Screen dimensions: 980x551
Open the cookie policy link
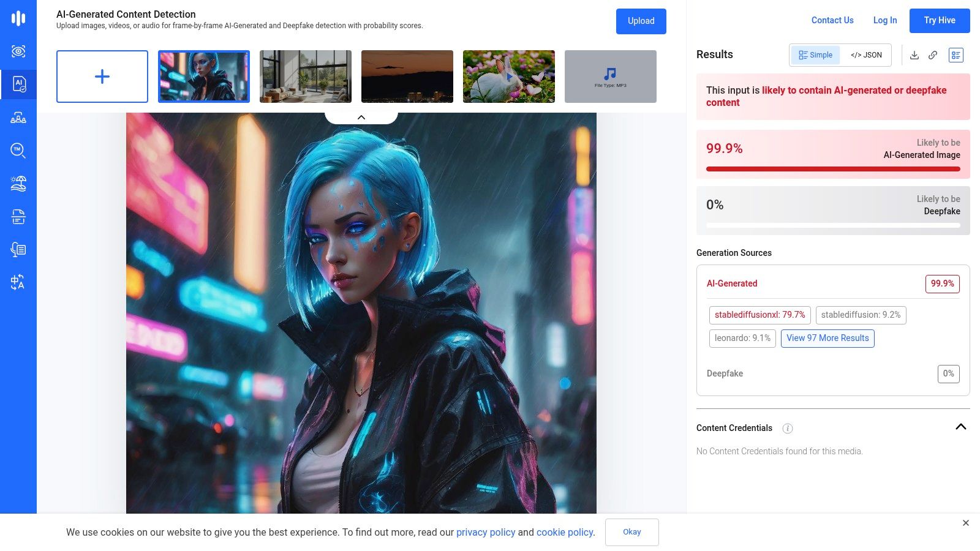[x=565, y=533]
